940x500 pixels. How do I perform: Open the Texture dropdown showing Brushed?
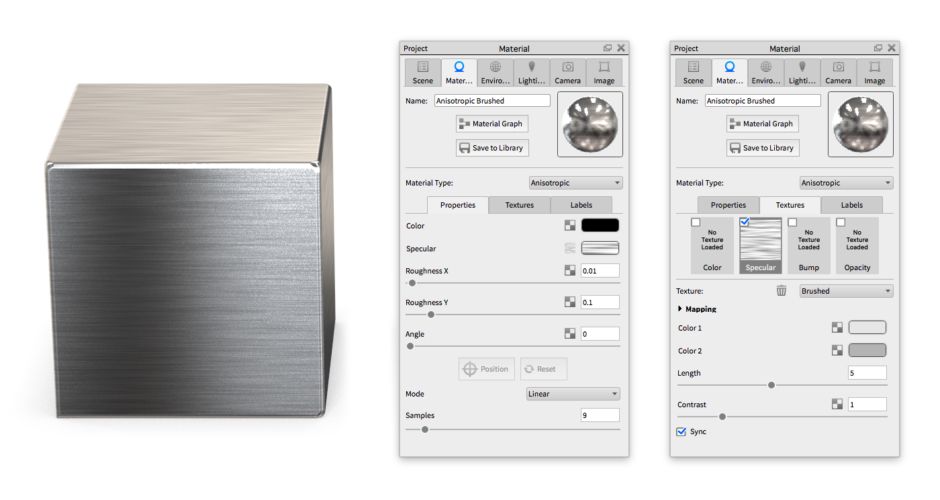845,291
